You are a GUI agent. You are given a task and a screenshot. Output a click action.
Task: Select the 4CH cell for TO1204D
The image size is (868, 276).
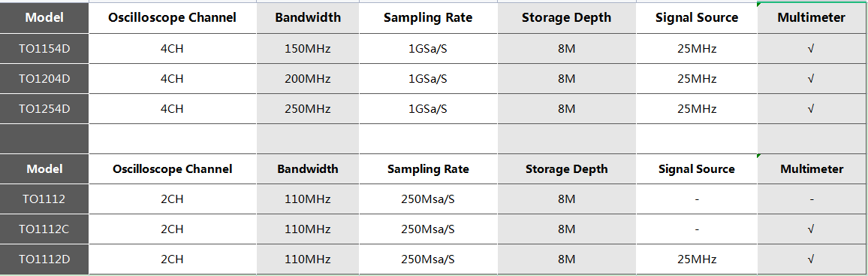[x=172, y=79]
